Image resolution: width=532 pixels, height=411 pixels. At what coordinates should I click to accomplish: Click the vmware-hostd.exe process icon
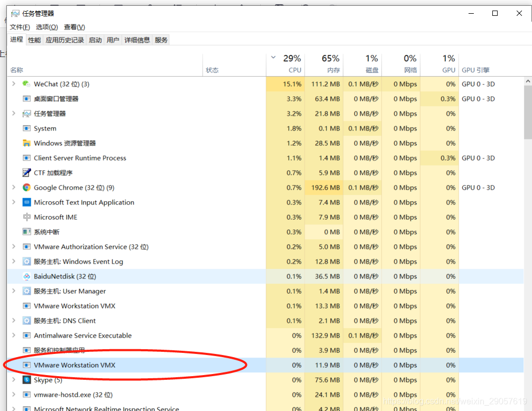pyautogui.click(x=26, y=395)
